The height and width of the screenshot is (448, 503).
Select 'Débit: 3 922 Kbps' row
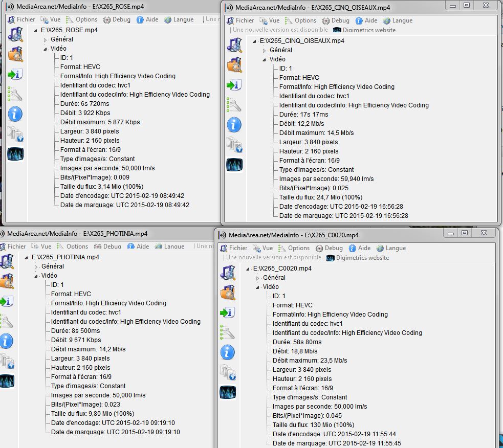pyautogui.click(x=85, y=113)
